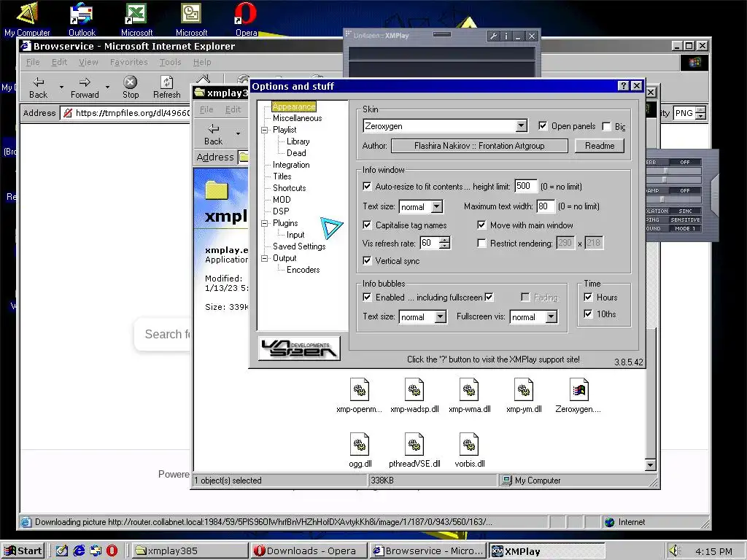Open the Favorites menu in Internet Explorer
The width and height of the screenshot is (747, 560).
(x=128, y=62)
